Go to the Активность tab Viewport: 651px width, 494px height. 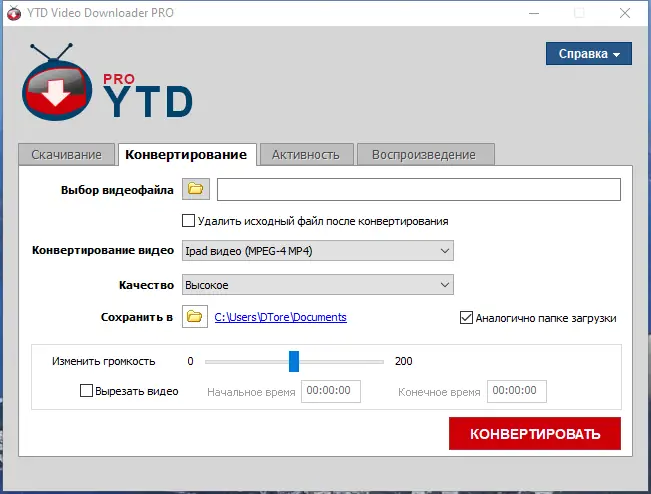click(x=306, y=154)
